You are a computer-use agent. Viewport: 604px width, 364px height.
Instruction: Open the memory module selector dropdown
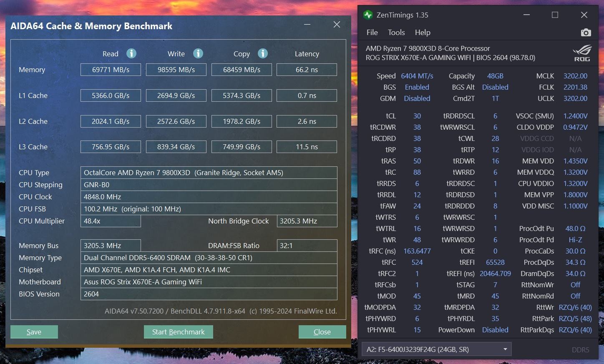tap(436, 349)
